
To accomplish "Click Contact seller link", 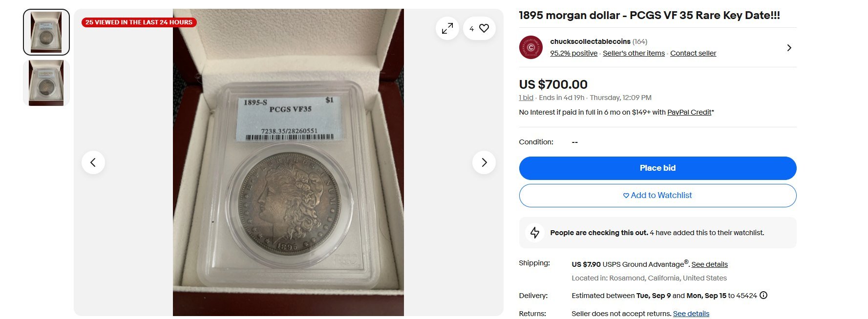I will pos(693,53).
